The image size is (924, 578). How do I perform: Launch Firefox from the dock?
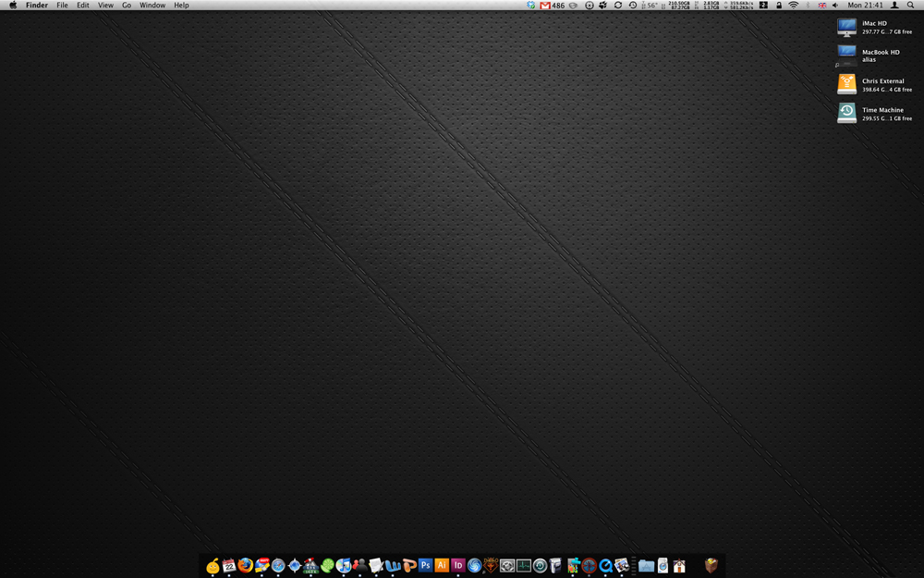point(245,566)
